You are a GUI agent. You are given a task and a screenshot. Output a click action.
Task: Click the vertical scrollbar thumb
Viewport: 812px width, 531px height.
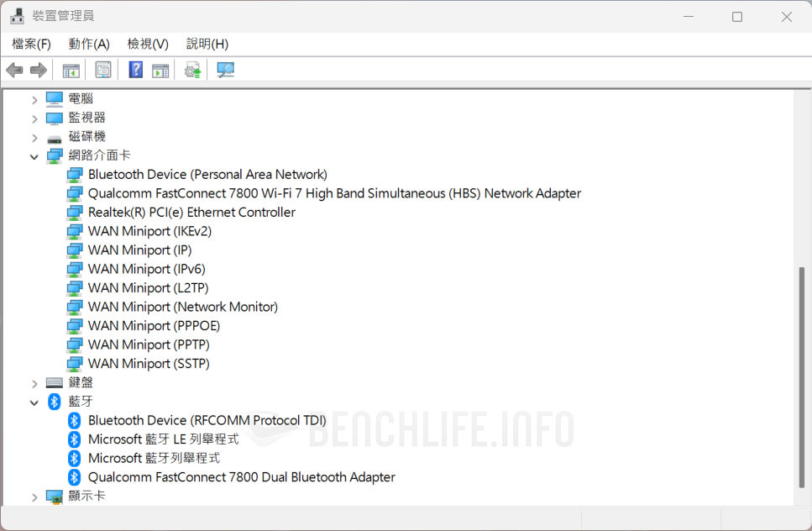(802, 377)
